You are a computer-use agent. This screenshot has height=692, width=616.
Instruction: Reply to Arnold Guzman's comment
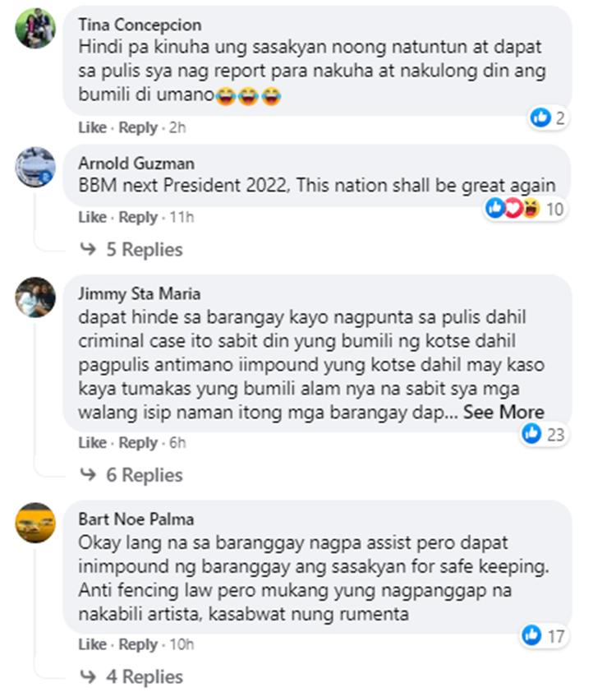pyautogui.click(x=138, y=217)
